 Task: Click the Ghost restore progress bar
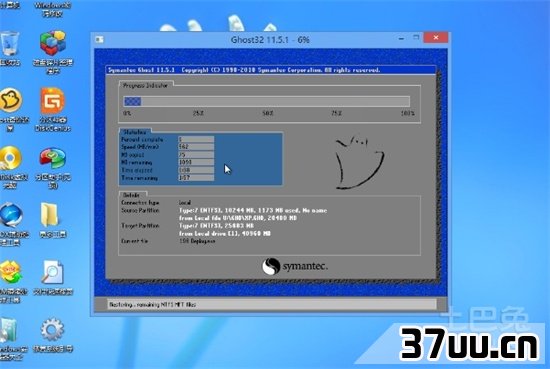pos(267,101)
